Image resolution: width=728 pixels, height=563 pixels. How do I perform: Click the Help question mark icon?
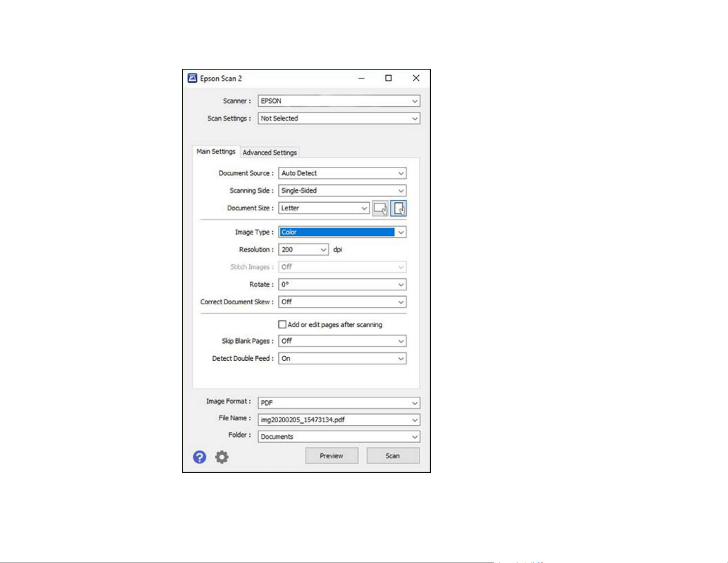[x=200, y=457]
